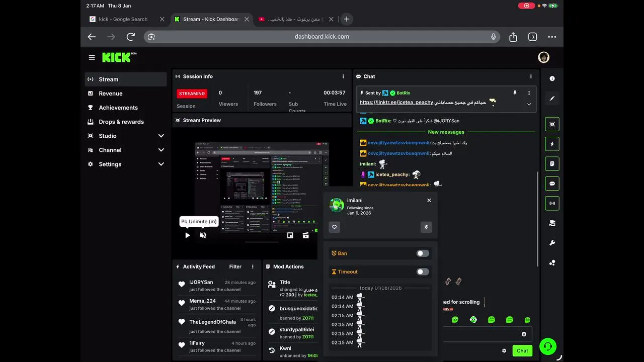Select Stream in the sidebar
Screen dimensions: 644x362
(x=126, y=79)
